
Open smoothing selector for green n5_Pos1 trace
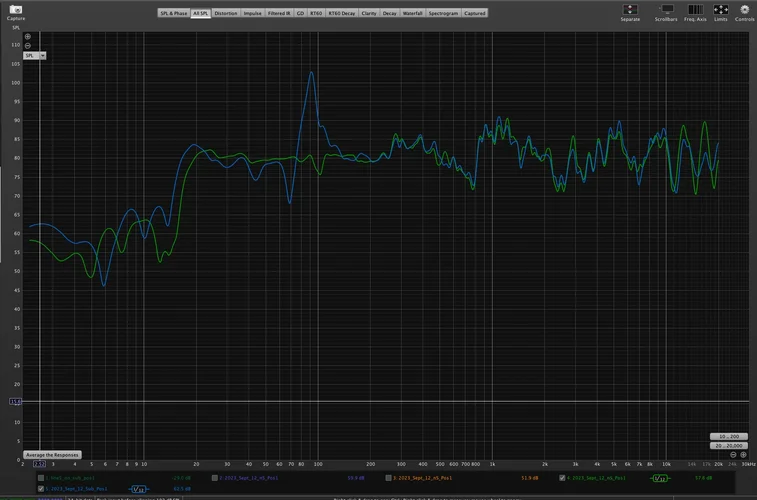click(658, 478)
